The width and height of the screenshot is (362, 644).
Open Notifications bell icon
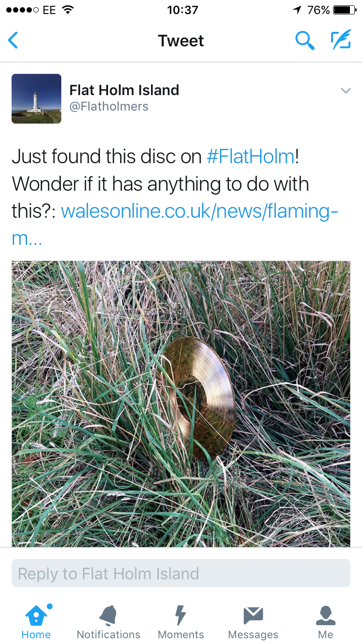[109, 615]
